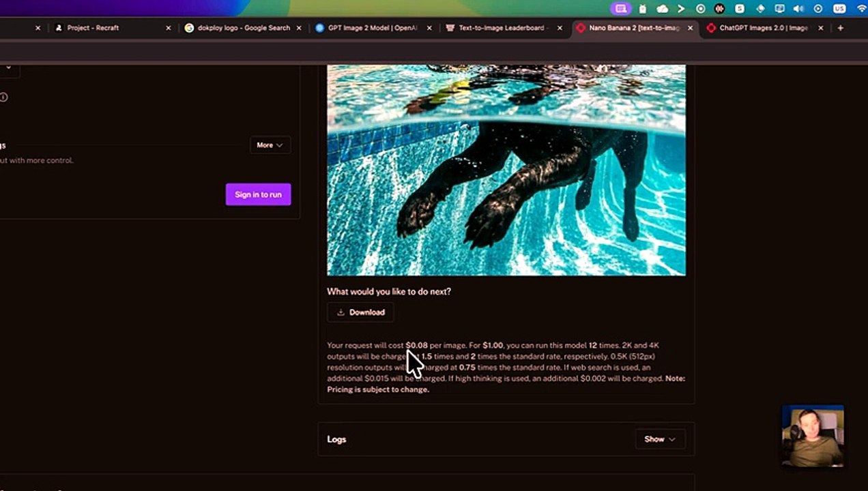Click the arrow prompt menu bar icon
Screen dimensions: 868x491
pyautogui.click(x=681, y=9)
